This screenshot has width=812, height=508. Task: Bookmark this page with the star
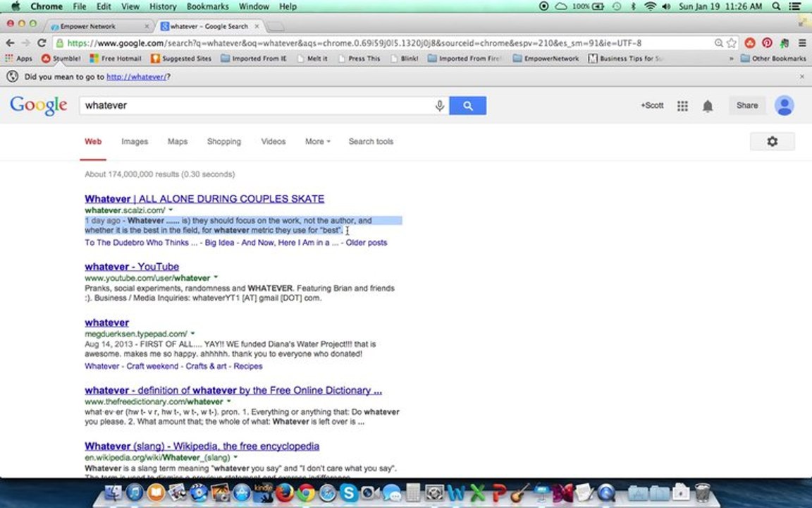(731, 43)
